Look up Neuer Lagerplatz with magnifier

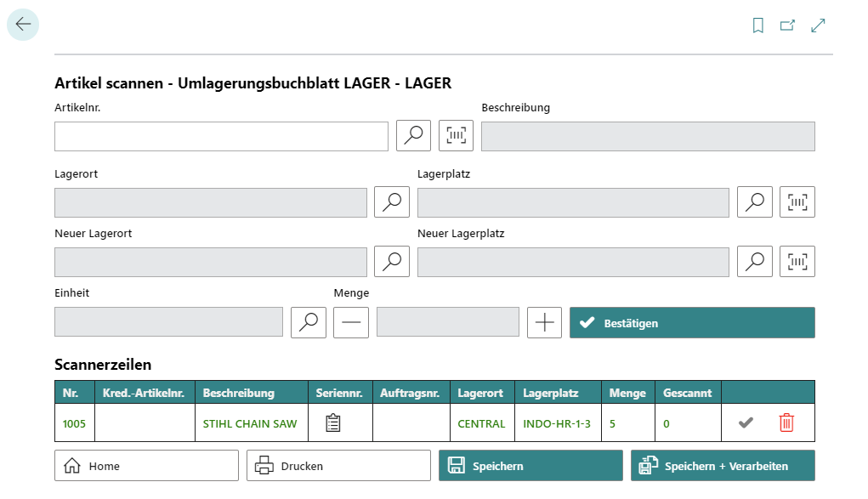click(755, 262)
